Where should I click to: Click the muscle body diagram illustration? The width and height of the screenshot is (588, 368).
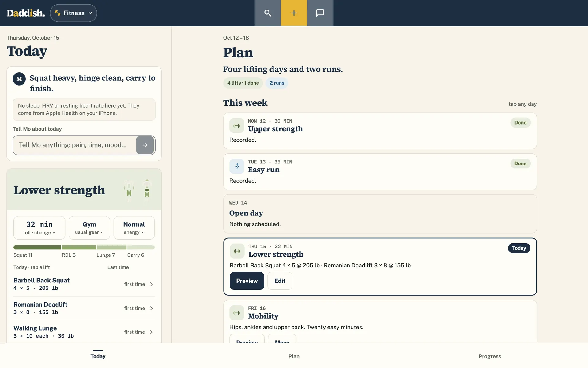point(138,191)
